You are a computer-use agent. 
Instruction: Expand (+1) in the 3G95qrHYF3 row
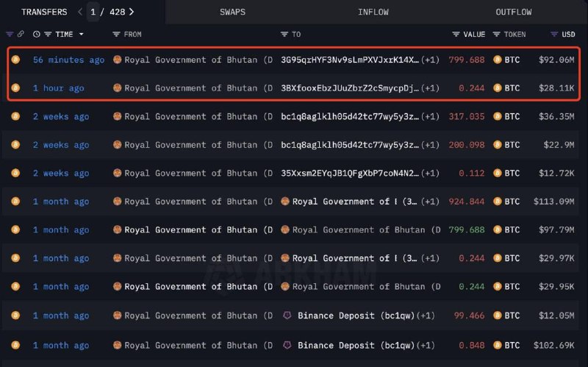point(430,60)
